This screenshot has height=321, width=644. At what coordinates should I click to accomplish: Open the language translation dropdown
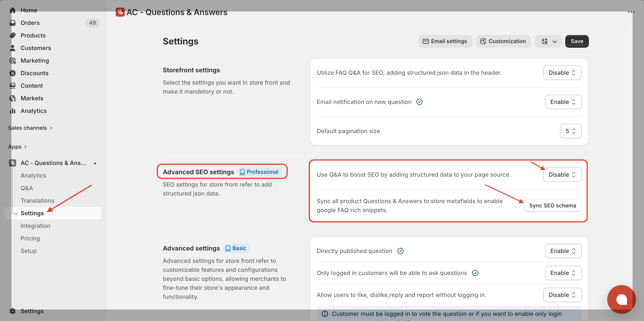coord(548,41)
